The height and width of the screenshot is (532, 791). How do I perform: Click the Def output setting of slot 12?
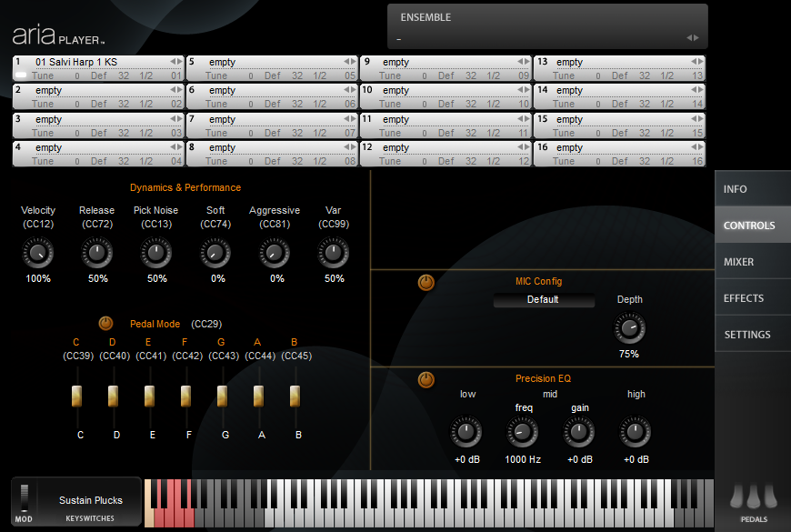tap(446, 161)
